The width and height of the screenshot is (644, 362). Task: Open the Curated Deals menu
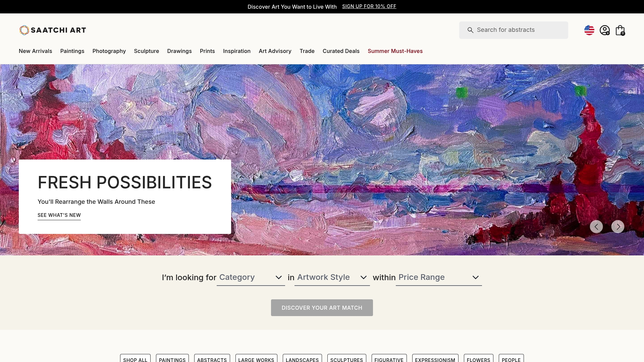pyautogui.click(x=341, y=51)
